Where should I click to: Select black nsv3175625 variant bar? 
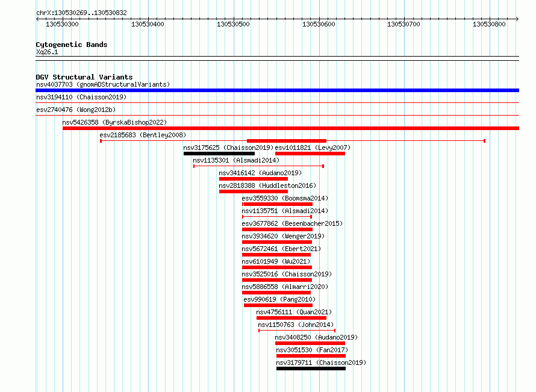tap(219, 154)
